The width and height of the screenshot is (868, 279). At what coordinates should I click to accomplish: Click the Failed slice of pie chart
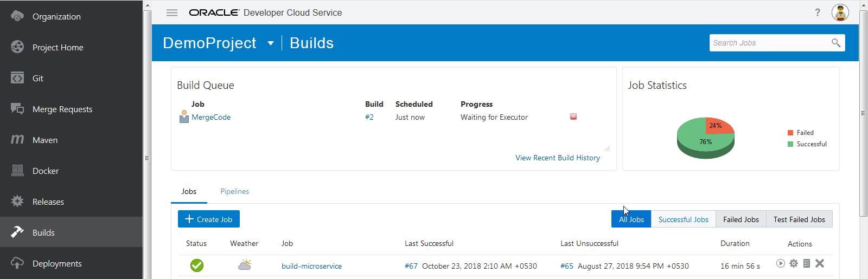[x=718, y=126]
